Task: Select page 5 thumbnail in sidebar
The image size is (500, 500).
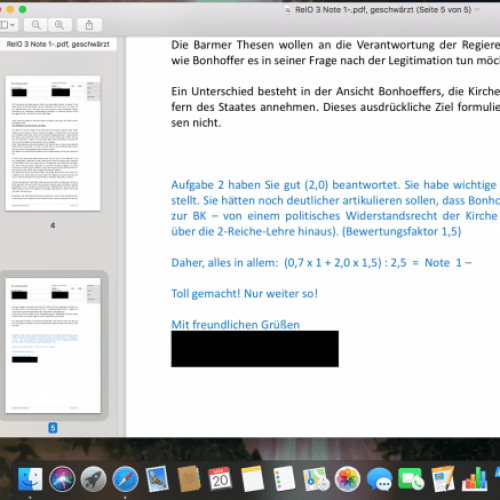Action: coord(53,346)
